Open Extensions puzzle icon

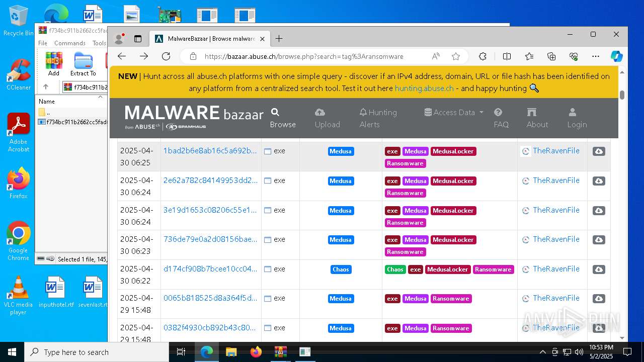click(x=482, y=56)
